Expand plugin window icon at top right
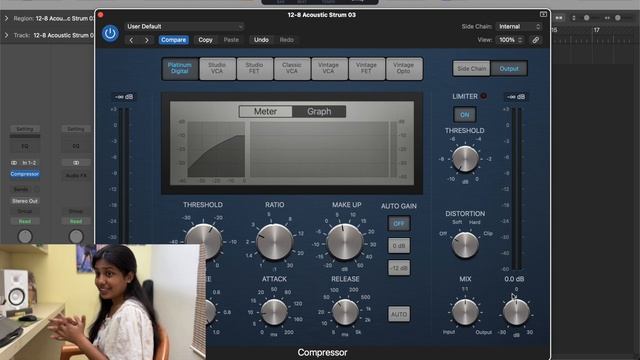 [543, 14]
